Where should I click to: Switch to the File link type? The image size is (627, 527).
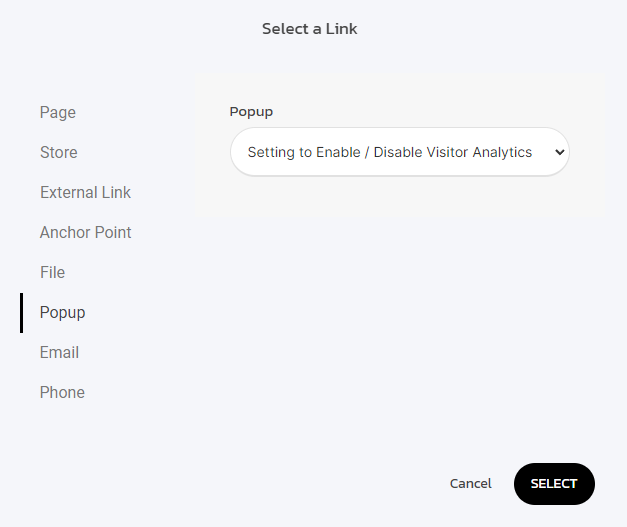coord(52,272)
